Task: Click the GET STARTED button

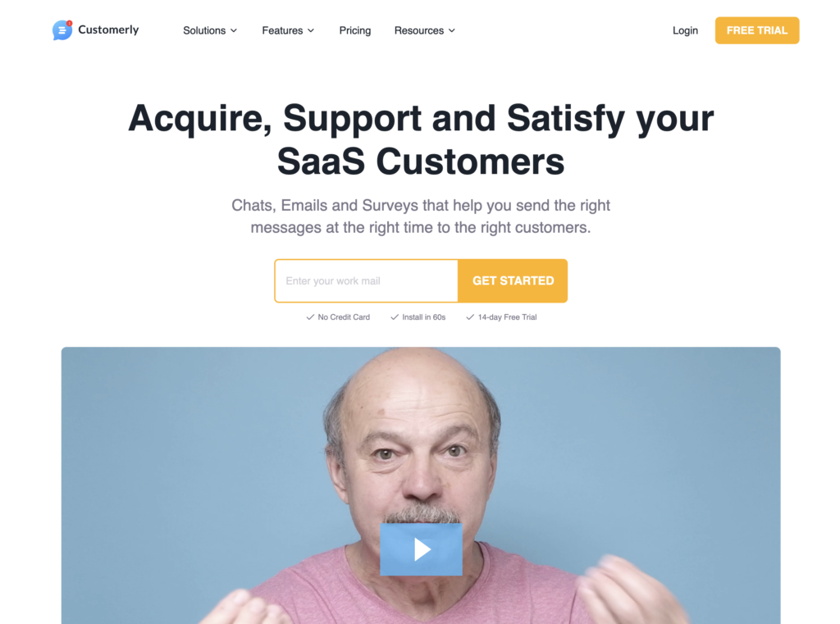Action: point(513,280)
